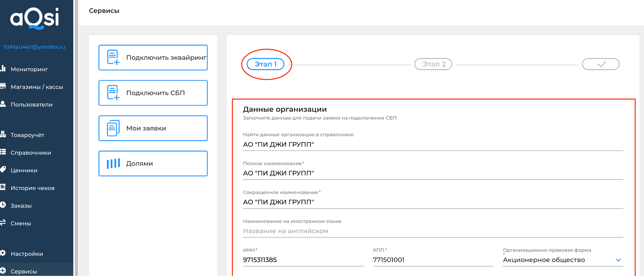Select the Этап 1 step
Viewport: 644px width, 276px height.
click(x=265, y=64)
